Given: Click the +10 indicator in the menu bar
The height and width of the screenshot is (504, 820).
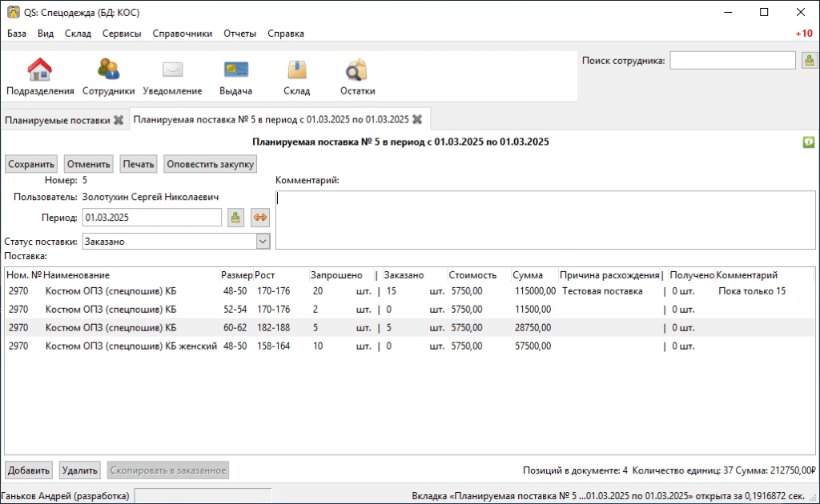Looking at the screenshot, I should pos(804,34).
